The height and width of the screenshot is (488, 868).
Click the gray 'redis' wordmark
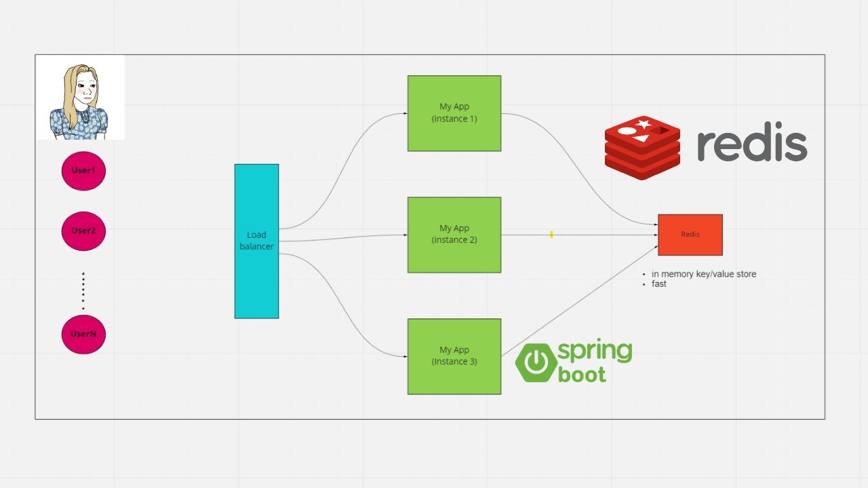(752, 142)
